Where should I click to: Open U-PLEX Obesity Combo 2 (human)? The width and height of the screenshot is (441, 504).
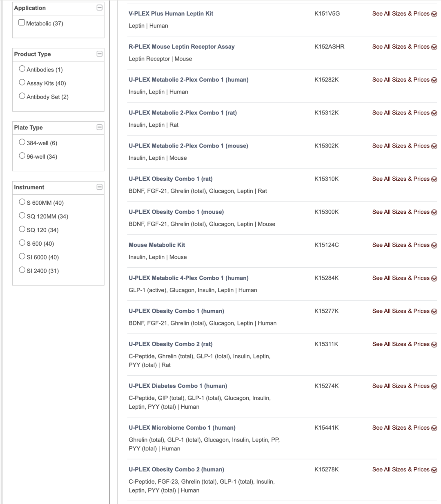[176, 469]
